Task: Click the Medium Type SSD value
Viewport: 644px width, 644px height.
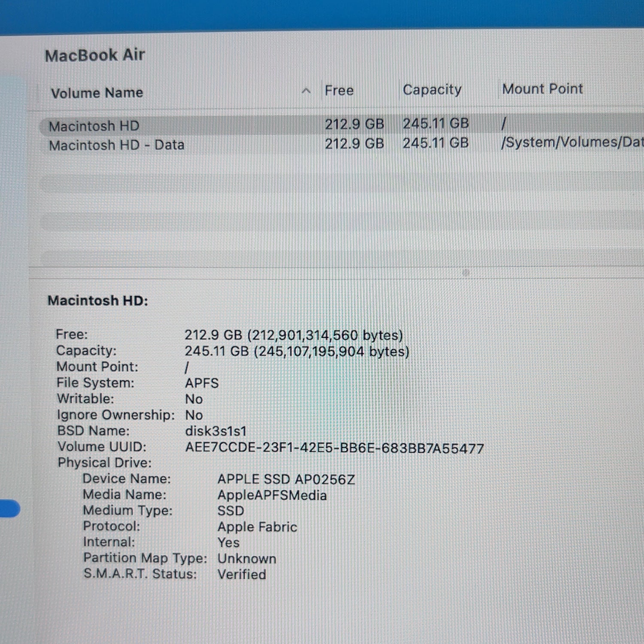Action: (231, 511)
